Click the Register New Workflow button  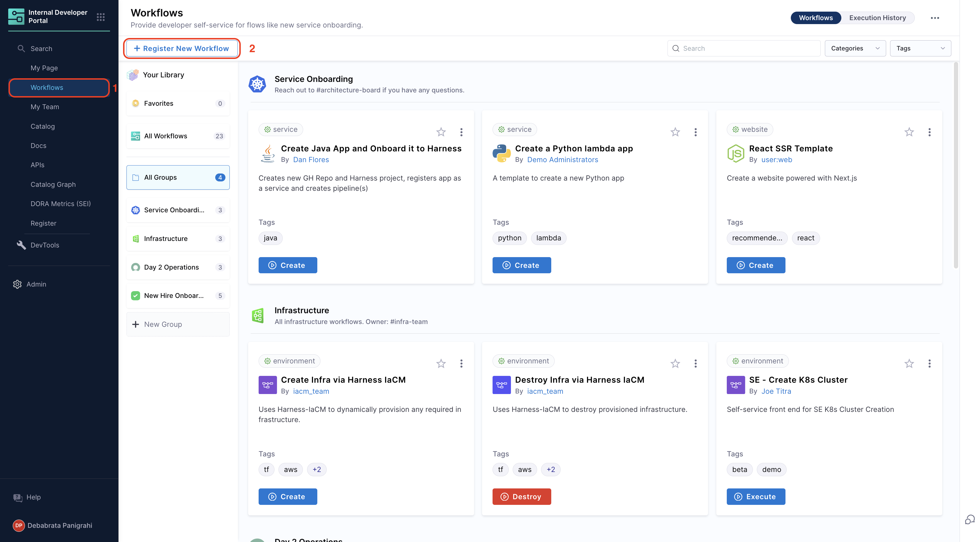pos(182,48)
